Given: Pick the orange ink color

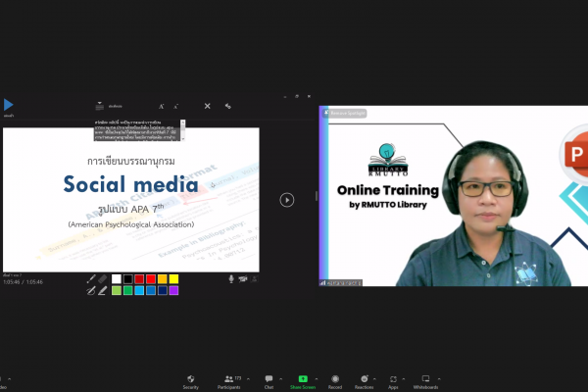Looking at the screenshot, I should [x=162, y=278].
